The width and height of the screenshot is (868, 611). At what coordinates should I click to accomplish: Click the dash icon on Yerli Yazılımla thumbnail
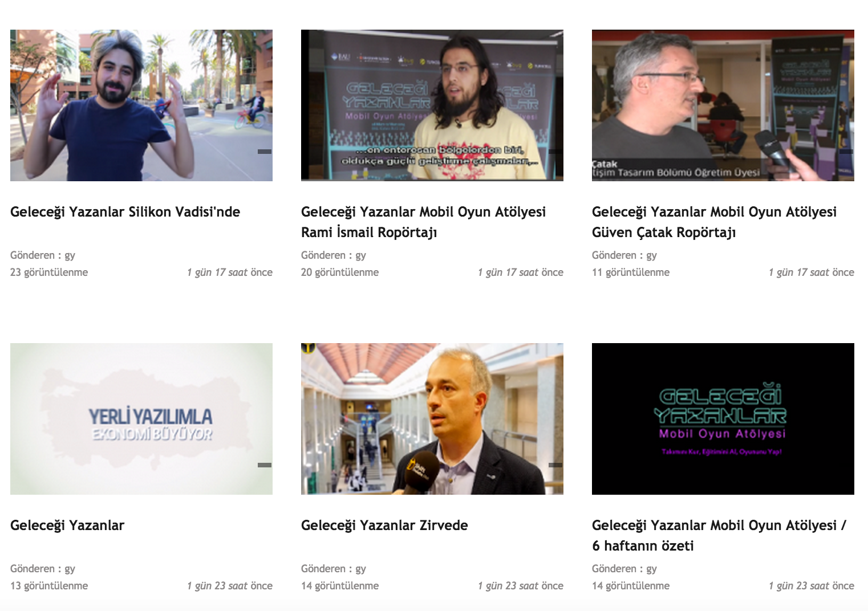265,465
